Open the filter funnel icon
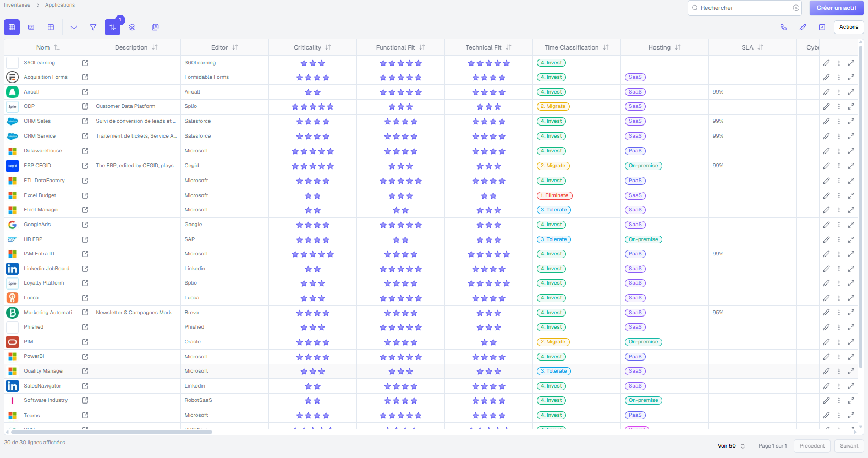The height and width of the screenshot is (458, 868). click(x=93, y=27)
